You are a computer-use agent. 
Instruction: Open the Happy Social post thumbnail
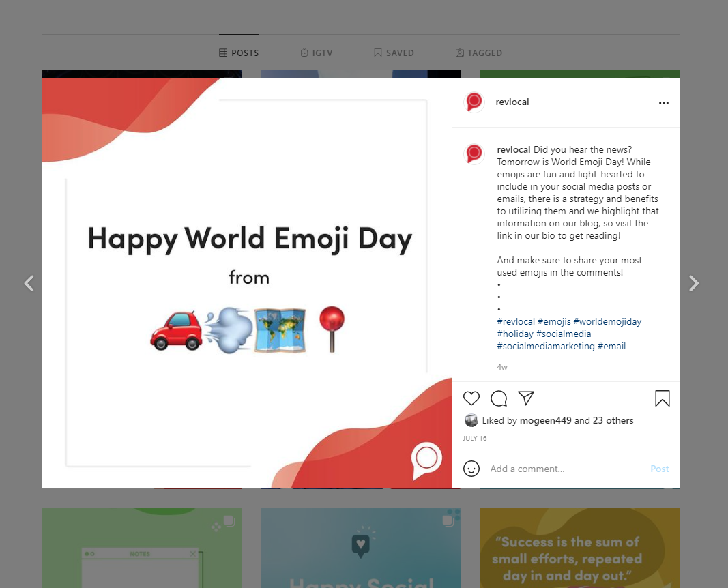pos(361,548)
